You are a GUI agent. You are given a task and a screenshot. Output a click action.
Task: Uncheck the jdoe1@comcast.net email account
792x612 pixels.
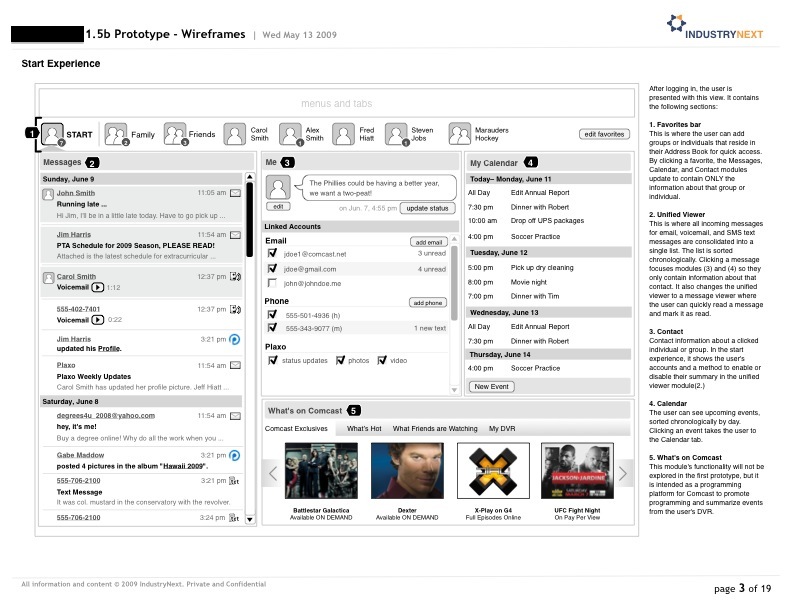click(272, 253)
